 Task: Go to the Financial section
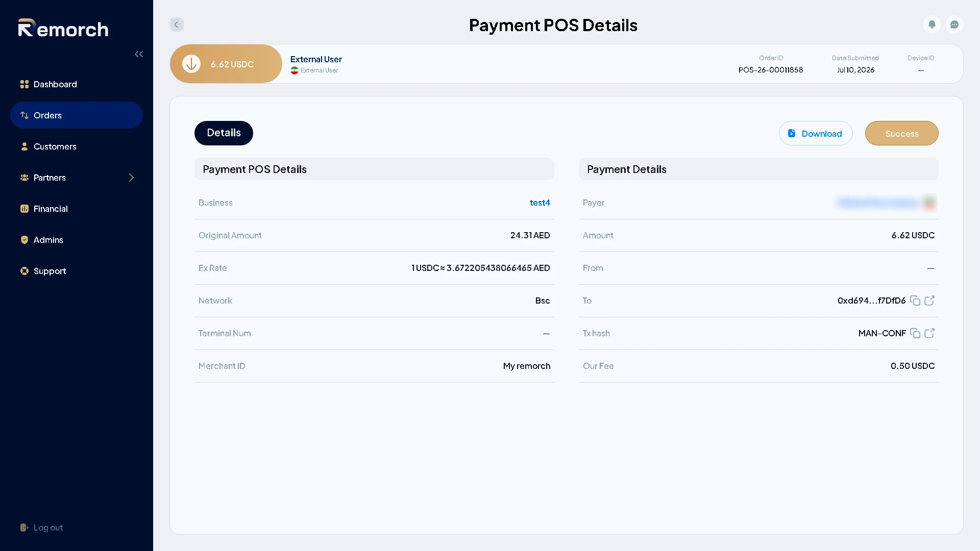pyautogui.click(x=77, y=209)
